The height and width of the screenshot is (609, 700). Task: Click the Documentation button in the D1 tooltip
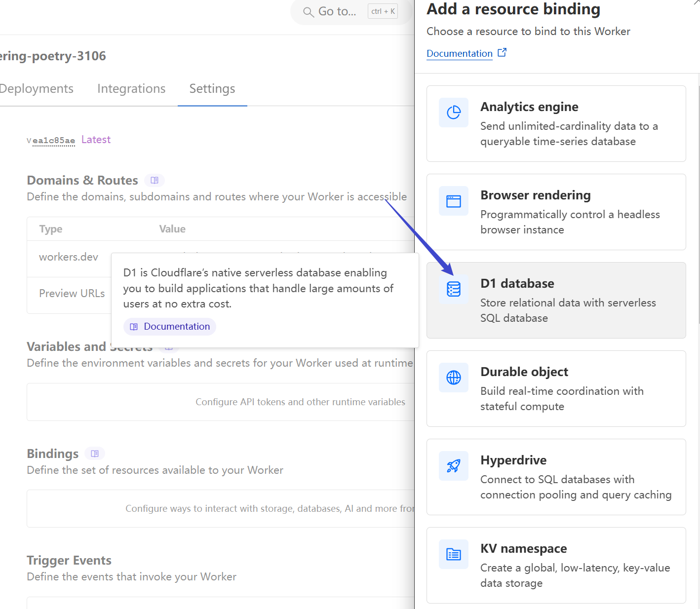[x=170, y=327]
